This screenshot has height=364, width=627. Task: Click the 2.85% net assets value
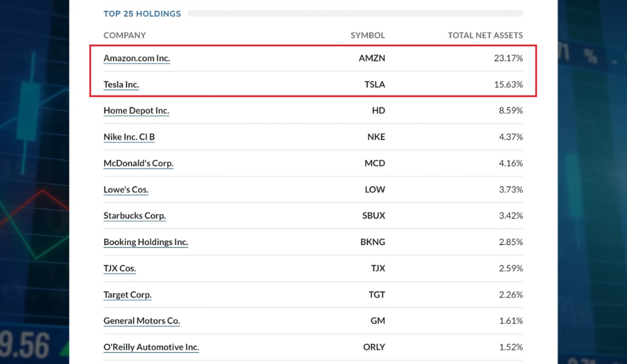pos(510,242)
